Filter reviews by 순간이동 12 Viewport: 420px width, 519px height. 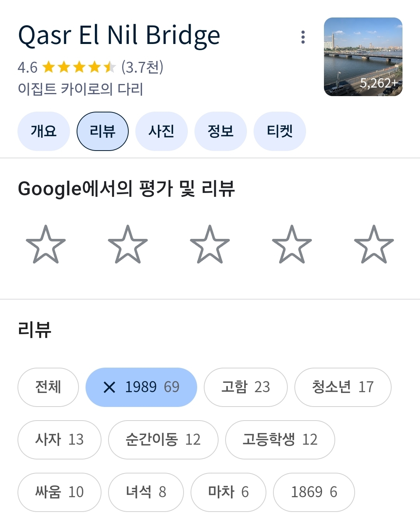click(x=163, y=440)
